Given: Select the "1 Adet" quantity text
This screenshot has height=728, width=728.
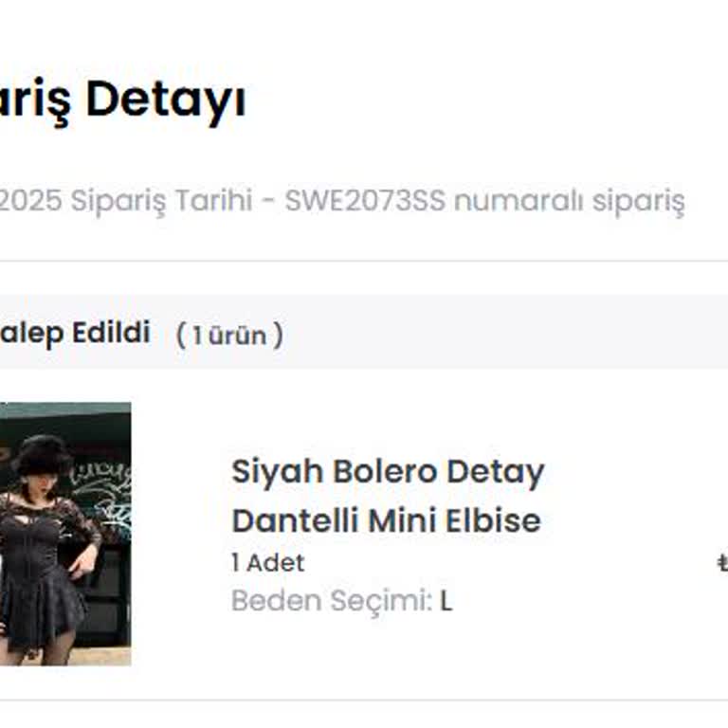Looking at the screenshot, I should pyautogui.click(x=268, y=563).
